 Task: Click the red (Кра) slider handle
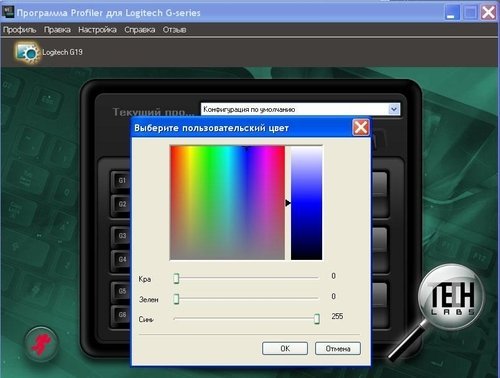[x=176, y=278]
